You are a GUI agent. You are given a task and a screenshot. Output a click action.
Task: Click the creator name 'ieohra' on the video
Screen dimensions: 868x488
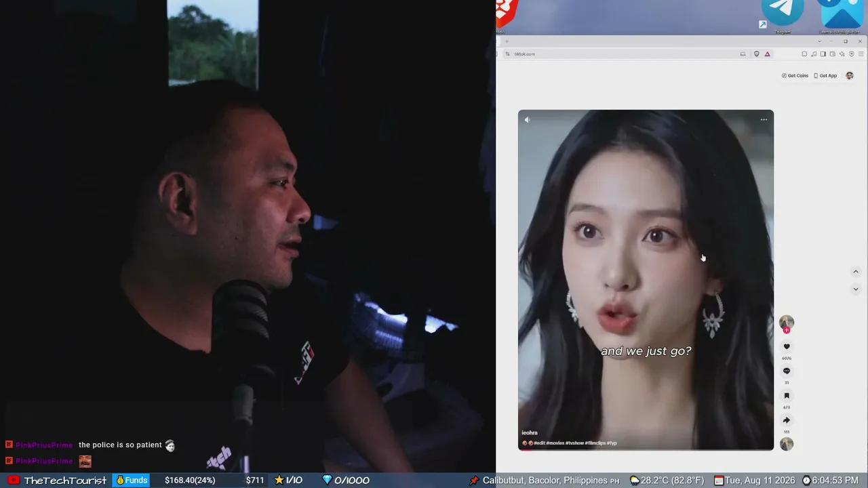(530, 433)
